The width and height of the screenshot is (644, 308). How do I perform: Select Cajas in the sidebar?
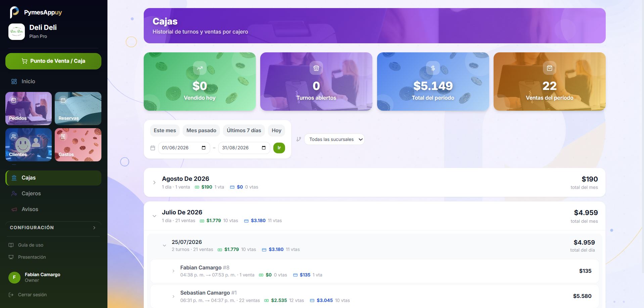[x=53, y=178]
